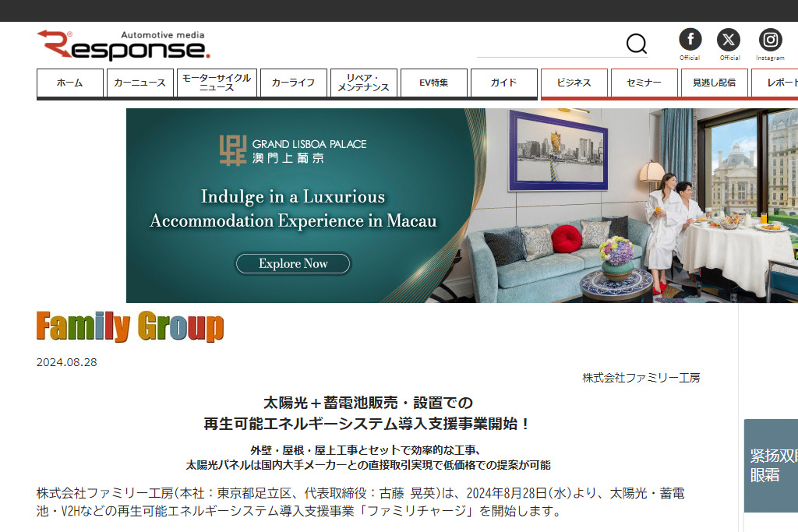798x532 pixels.
Task: Click the Family Group logo image
Action: pos(130,326)
